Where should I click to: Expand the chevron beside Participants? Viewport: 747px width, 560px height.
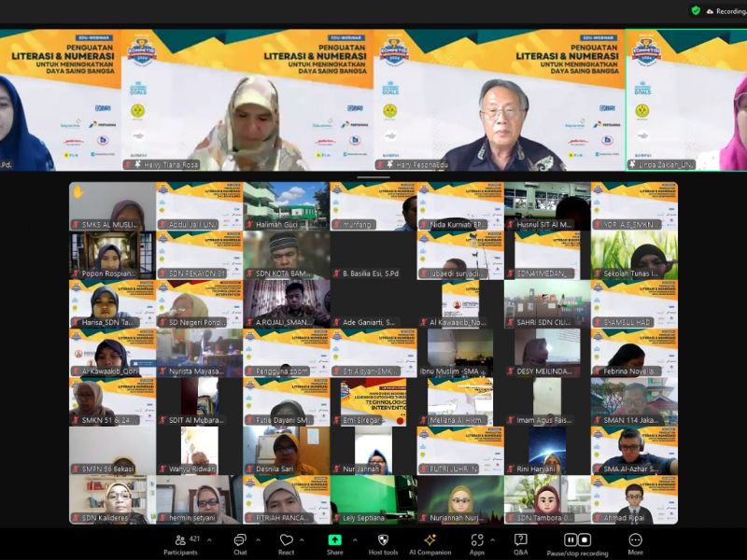tap(209, 539)
